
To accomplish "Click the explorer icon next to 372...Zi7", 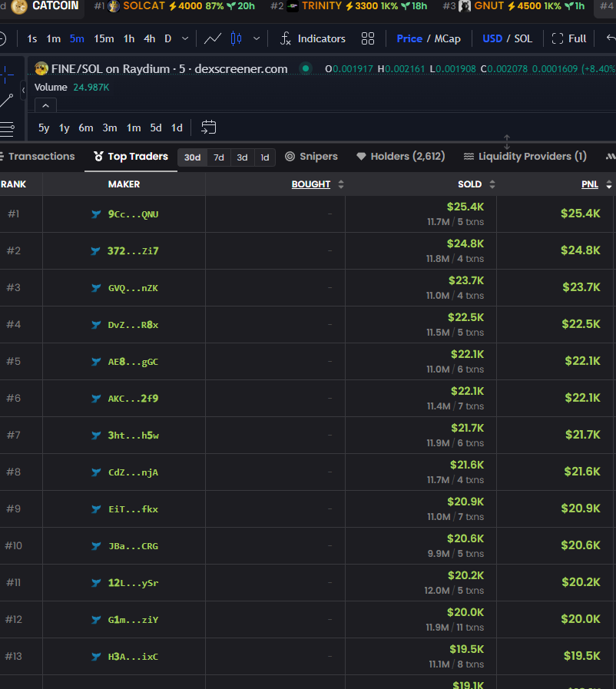I will pyautogui.click(x=95, y=251).
